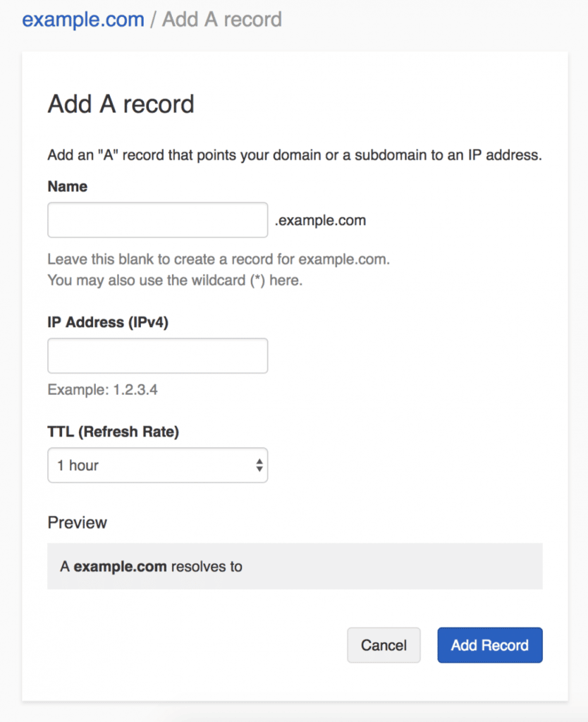Screen dimensions: 588x722
Task: Click the IP Address (IPv4) label
Action: (108, 322)
